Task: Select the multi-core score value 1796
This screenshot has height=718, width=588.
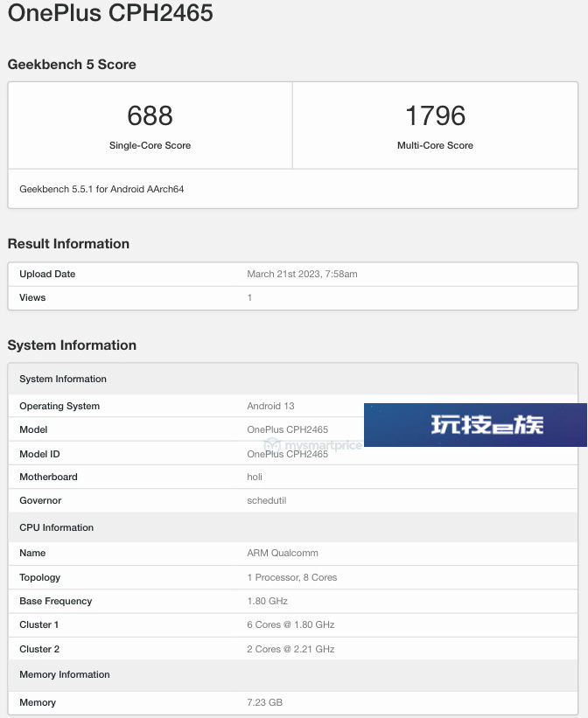Action: pos(436,115)
